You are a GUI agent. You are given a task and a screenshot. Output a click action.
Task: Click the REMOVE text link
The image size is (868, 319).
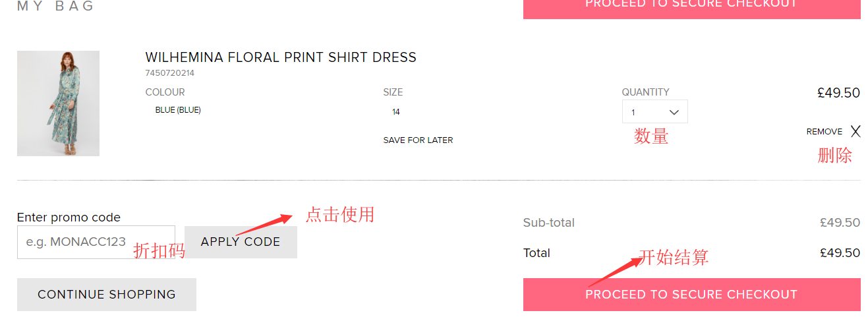tap(824, 132)
